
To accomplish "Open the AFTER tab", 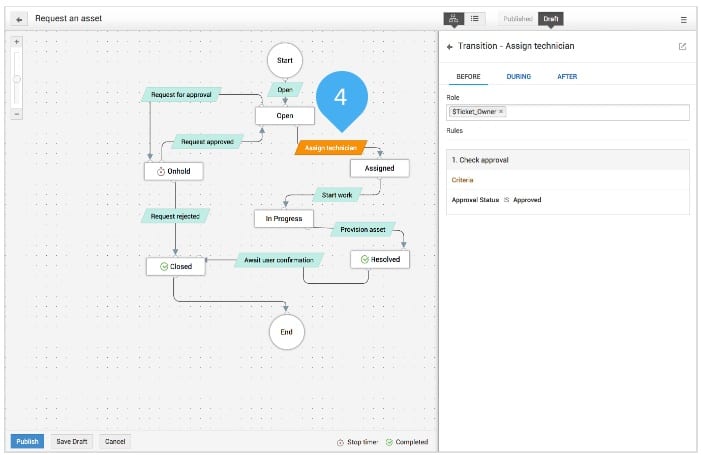I will pyautogui.click(x=567, y=76).
